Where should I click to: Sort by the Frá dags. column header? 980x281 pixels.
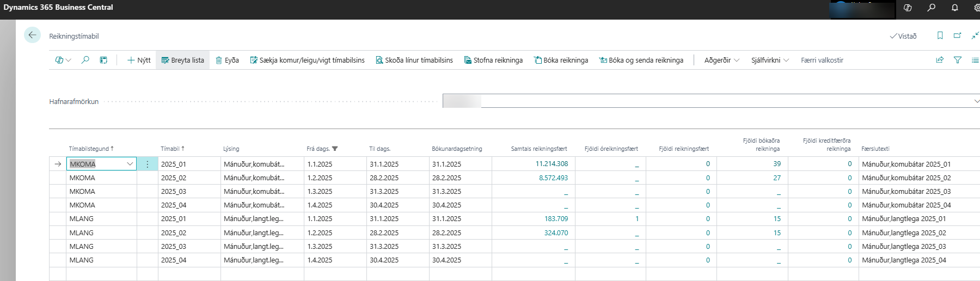318,149
